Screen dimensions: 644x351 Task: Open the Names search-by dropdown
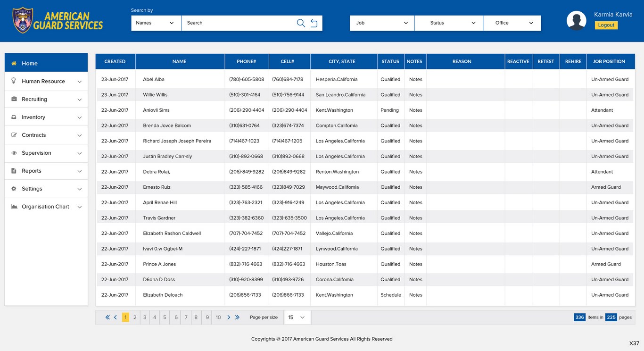156,23
